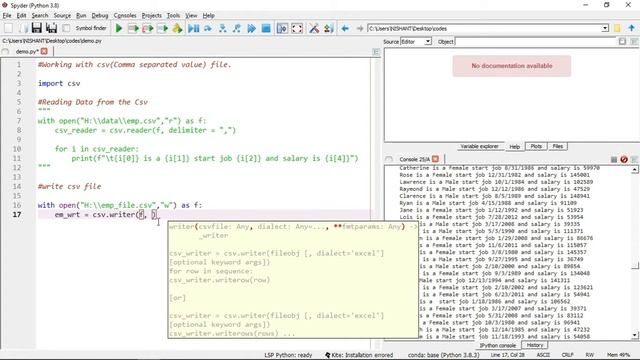Open the Source Editor dropdown in Help
Screen dimensions: 640x360
click(x=416, y=42)
